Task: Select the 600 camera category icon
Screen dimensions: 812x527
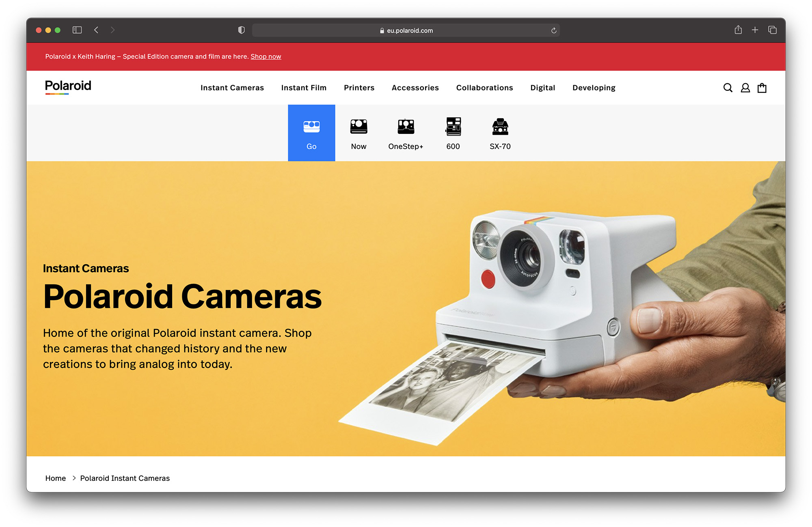Action: 453,133
